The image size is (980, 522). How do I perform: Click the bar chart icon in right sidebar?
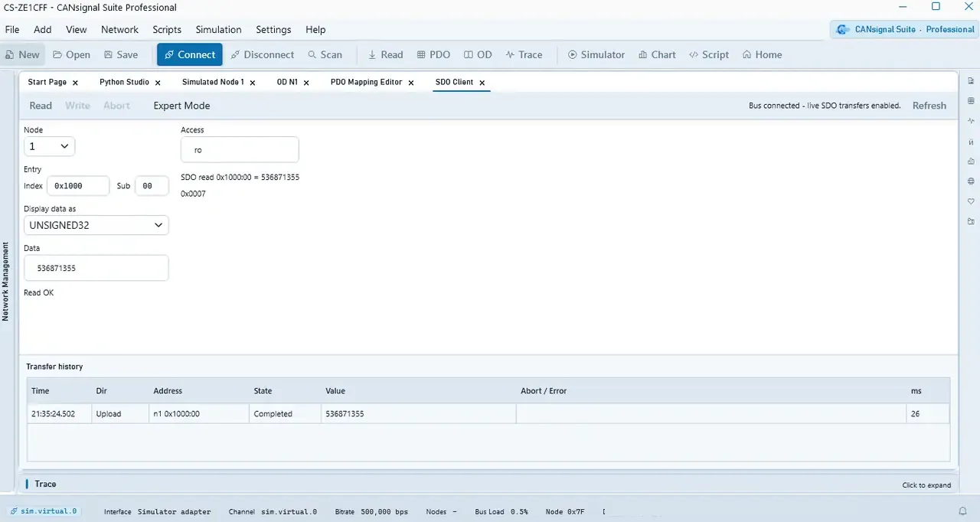pos(971,161)
